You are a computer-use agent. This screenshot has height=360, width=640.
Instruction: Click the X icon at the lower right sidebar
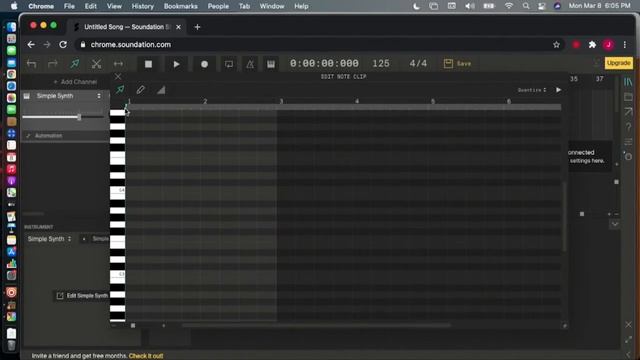click(628, 325)
